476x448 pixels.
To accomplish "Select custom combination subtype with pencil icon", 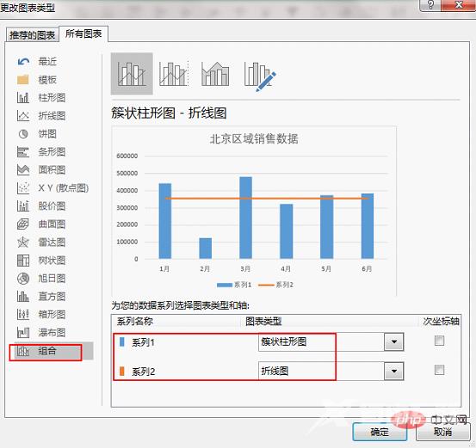I will 260,76.
